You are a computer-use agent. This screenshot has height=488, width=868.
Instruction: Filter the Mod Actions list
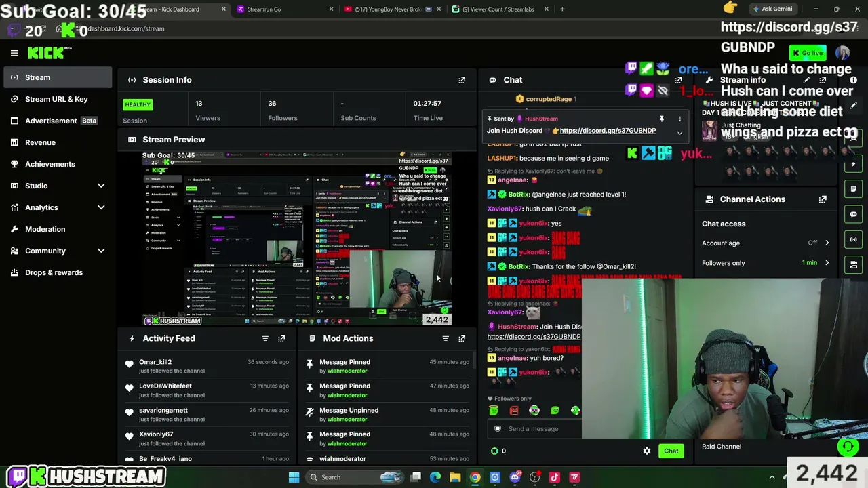tap(446, 338)
